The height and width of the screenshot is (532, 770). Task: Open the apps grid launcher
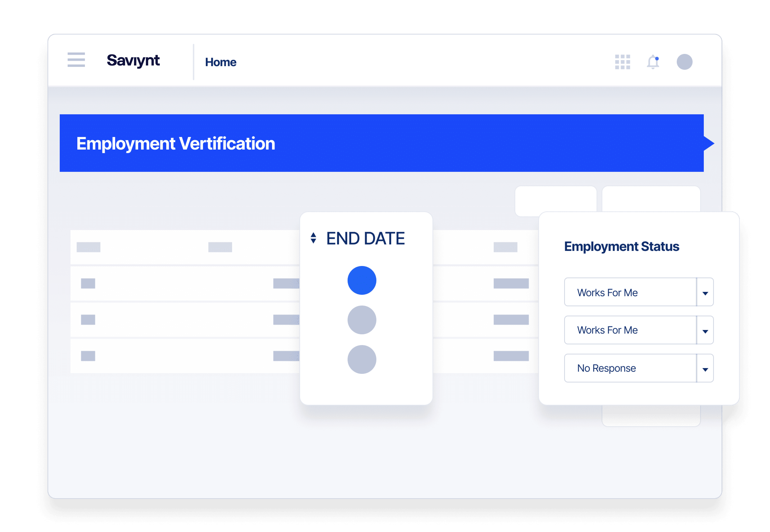pos(622,61)
